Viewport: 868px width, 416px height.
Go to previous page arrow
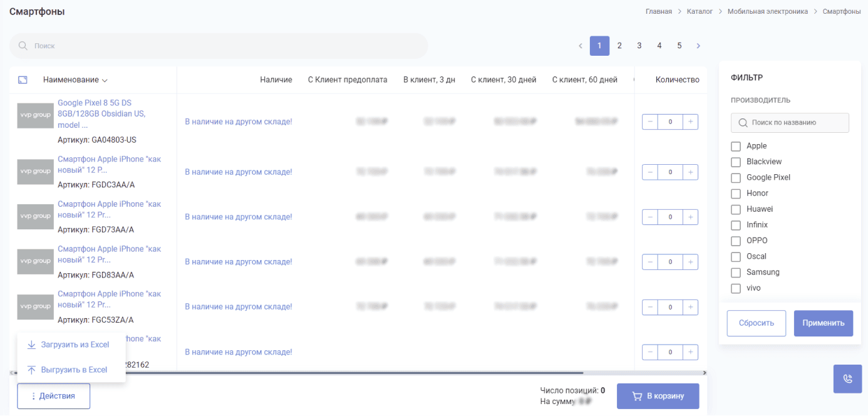click(x=581, y=46)
